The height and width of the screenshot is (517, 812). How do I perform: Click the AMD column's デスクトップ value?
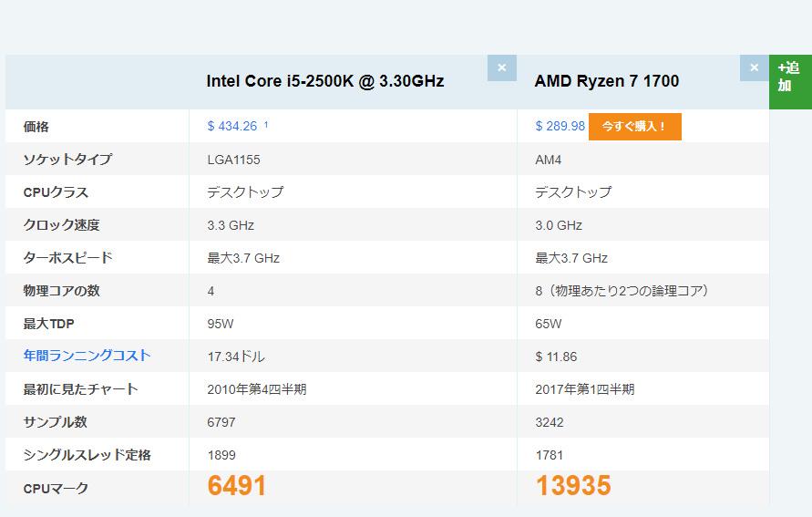coord(573,192)
